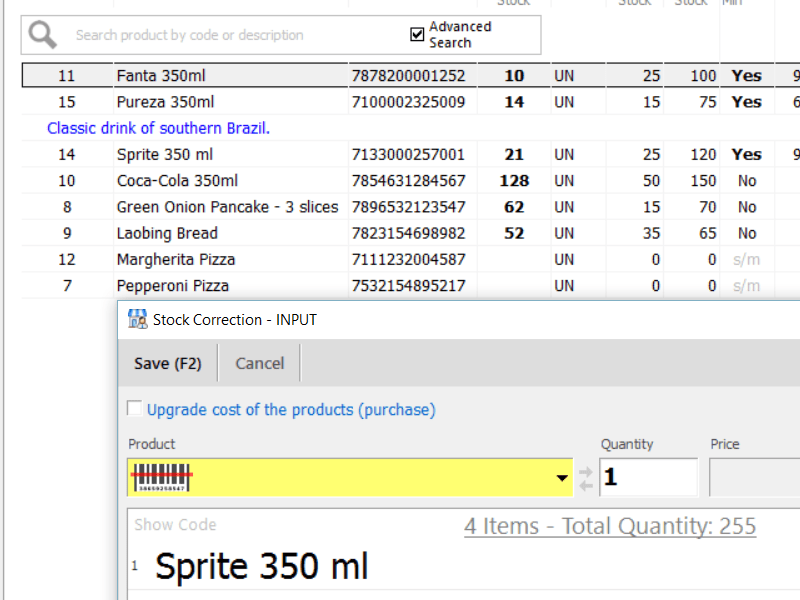Click the swap arrows icon beside Quantity
This screenshot has width=800, height=600.
(x=586, y=478)
